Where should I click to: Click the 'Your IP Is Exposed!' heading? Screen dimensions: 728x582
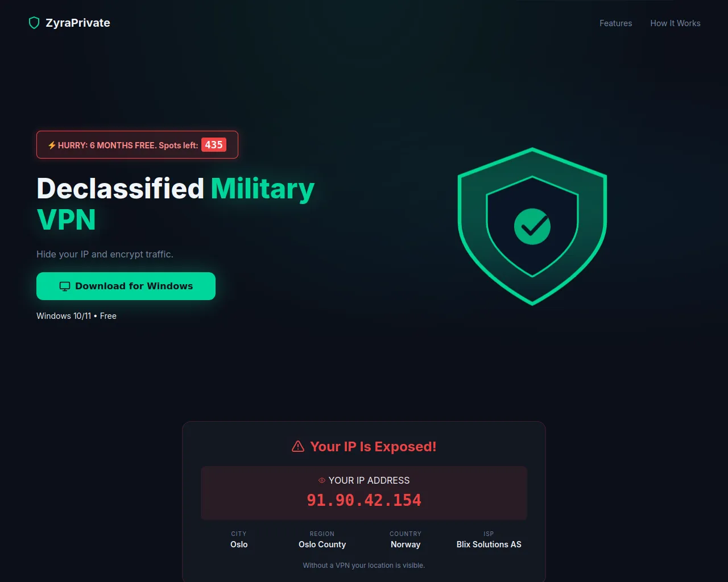coord(373,447)
